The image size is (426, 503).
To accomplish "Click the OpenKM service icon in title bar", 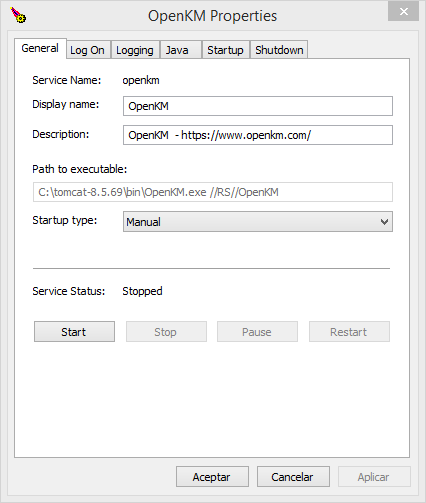I will pos(18,15).
